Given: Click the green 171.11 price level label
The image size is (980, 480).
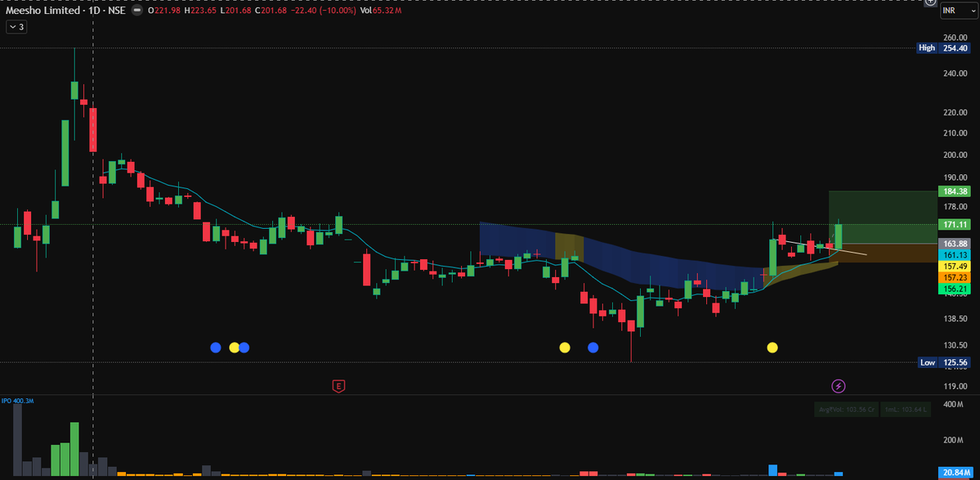Looking at the screenshot, I should [956, 224].
